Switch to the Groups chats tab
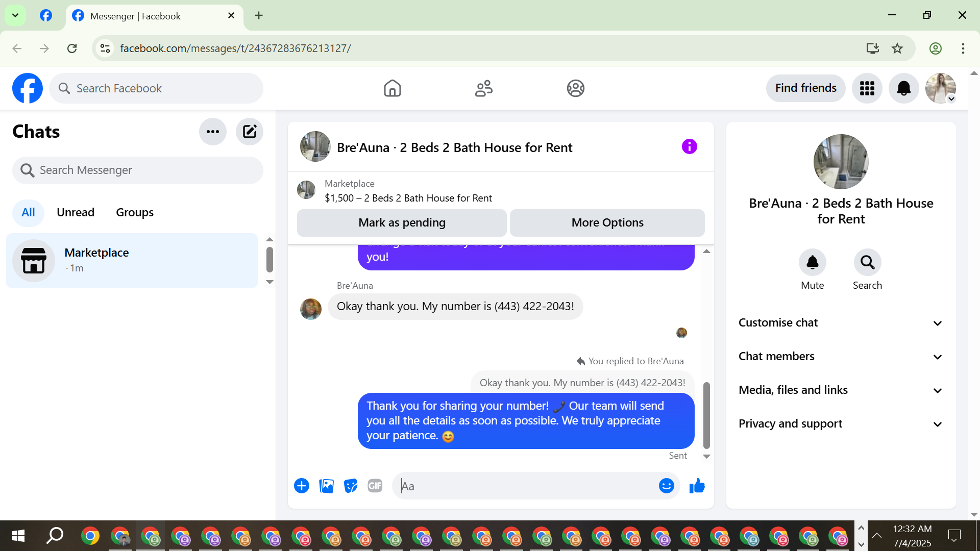This screenshot has height=551, width=980. (135, 213)
